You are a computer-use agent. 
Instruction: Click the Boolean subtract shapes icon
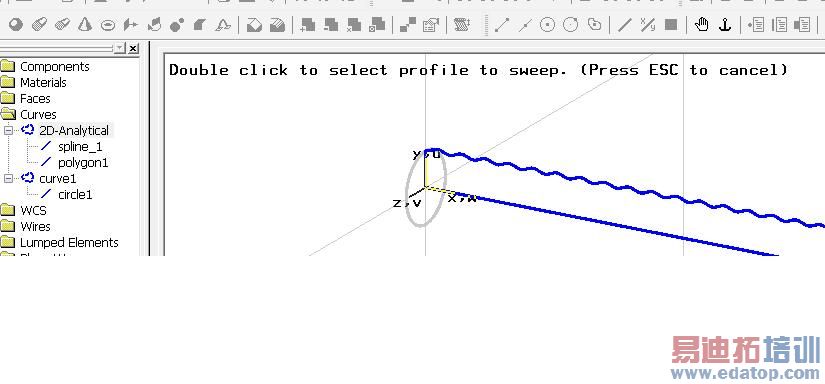tap(331, 25)
